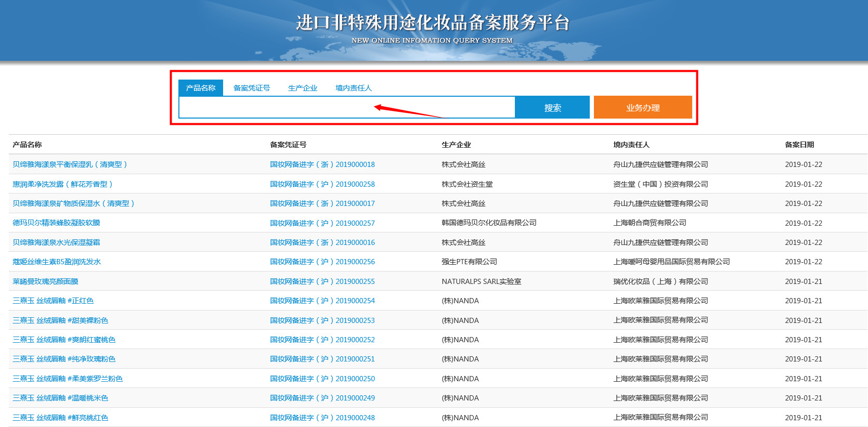Open record 国妆网备进字（沪）2019000258
Image resolution: width=868 pixels, height=427 pixels.
tap(322, 184)
